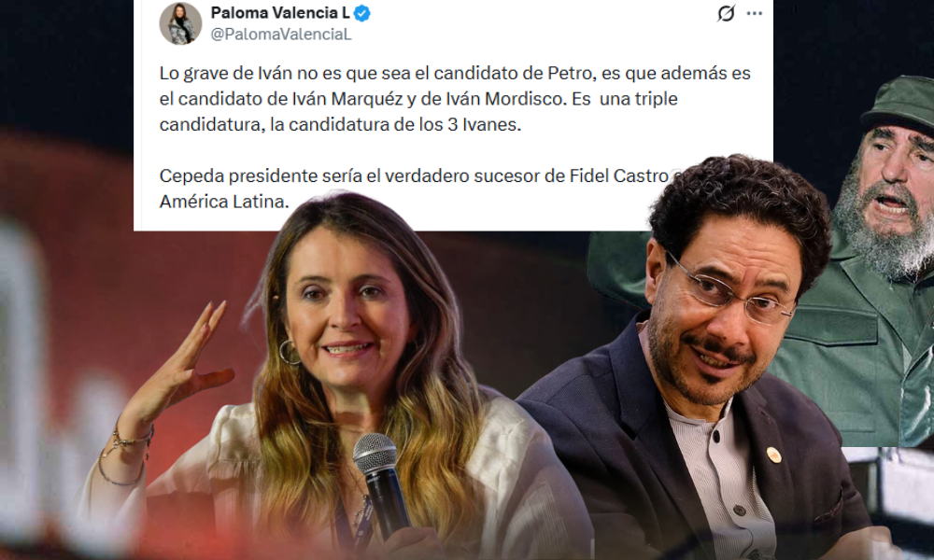Open the round profile avatar of the tweet author
This screenshot has height=560, width=934.
[x=180, y=23]
